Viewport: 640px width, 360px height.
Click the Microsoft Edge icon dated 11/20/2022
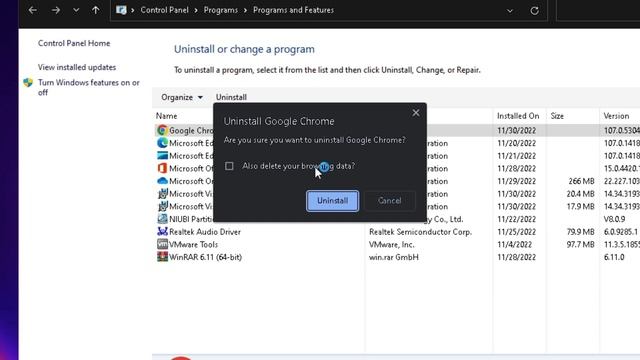pos(162,143)
